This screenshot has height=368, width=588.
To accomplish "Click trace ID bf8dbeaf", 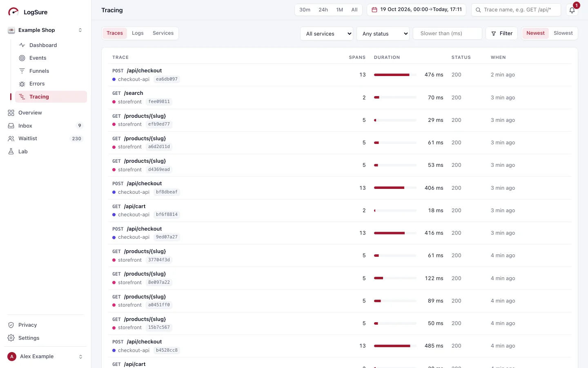I will click(x=167, y=192).
